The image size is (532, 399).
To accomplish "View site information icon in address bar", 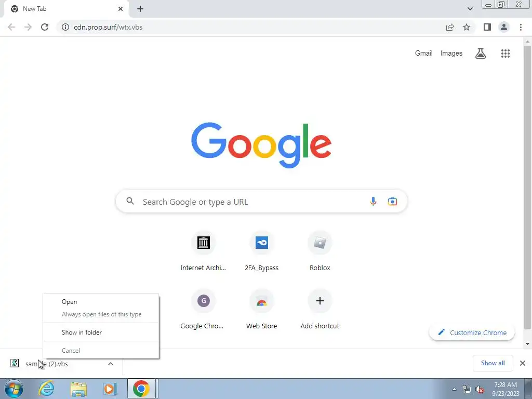I will [65, 27].
